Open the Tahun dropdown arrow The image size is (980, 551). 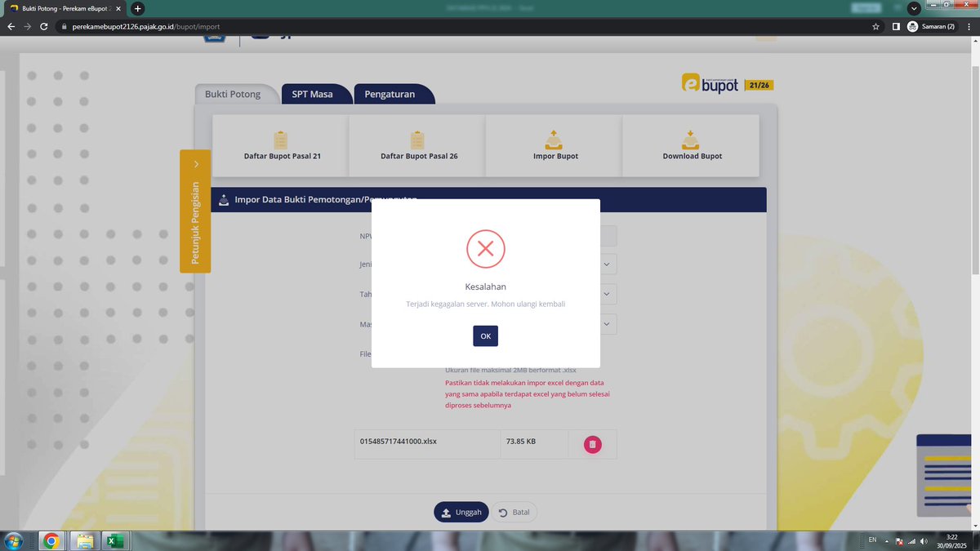[x=607, y=294]
